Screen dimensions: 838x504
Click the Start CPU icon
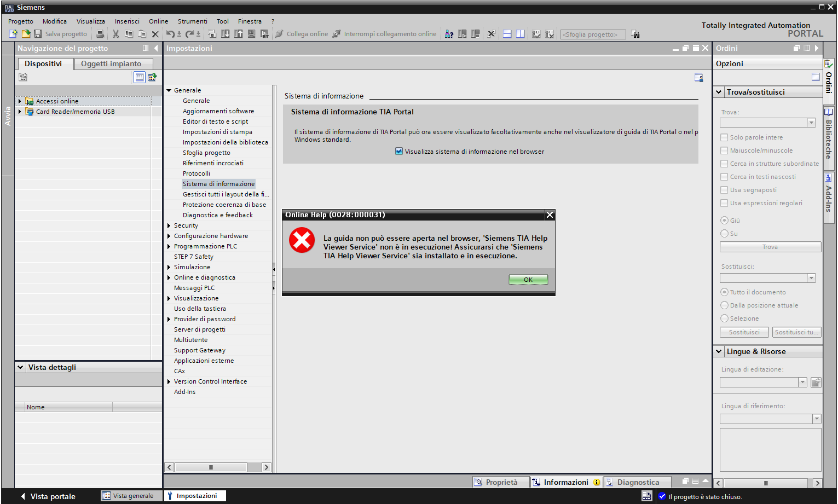pos(463,34)
